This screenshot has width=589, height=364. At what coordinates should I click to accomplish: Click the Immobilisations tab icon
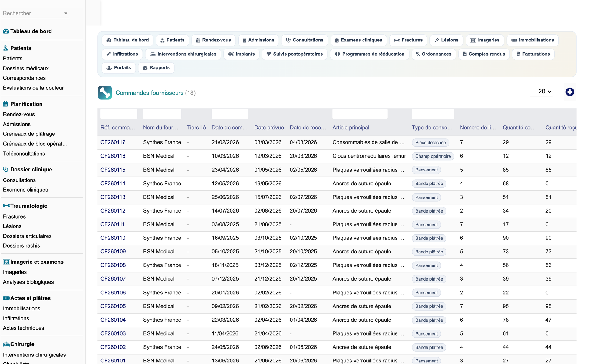(514, 40)
